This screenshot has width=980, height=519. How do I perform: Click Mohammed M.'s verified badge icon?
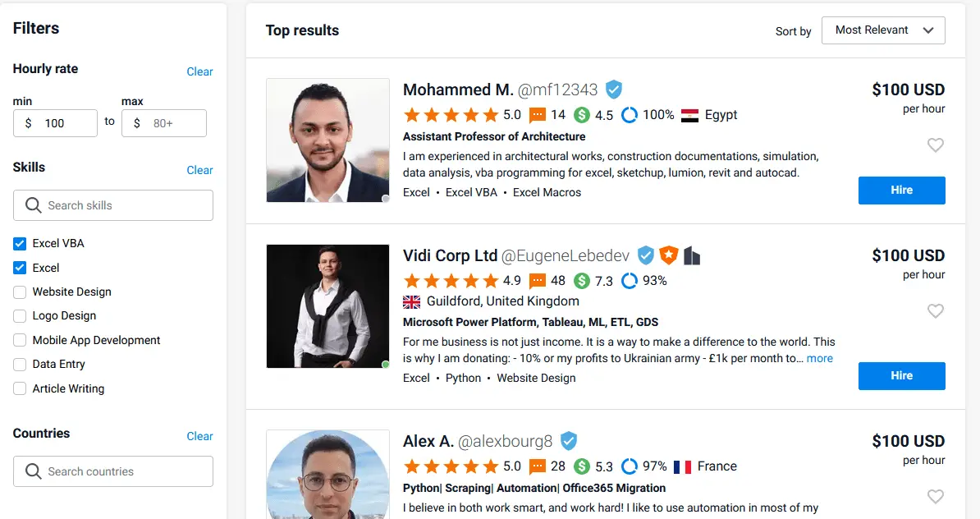coord(614,90)
